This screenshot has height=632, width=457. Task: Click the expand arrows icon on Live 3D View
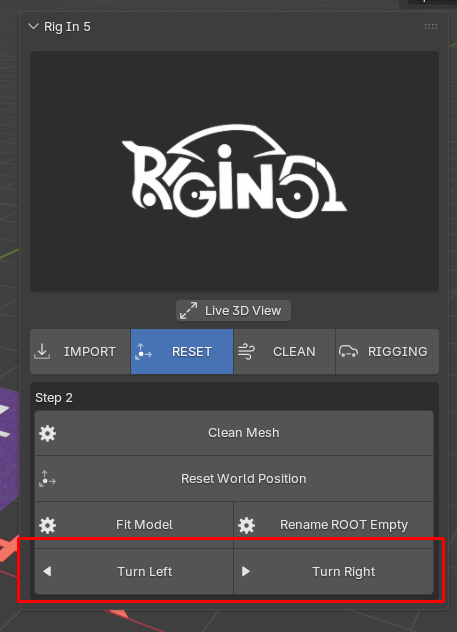(x=189, y=311)
